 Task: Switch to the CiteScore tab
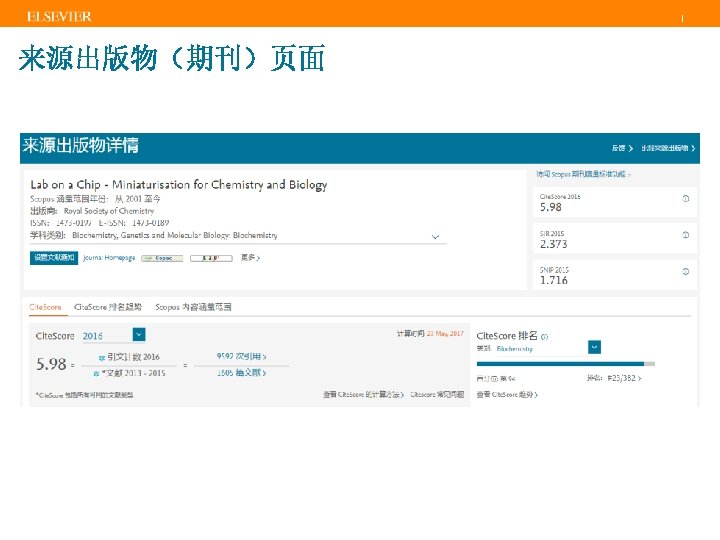[45, 307]
